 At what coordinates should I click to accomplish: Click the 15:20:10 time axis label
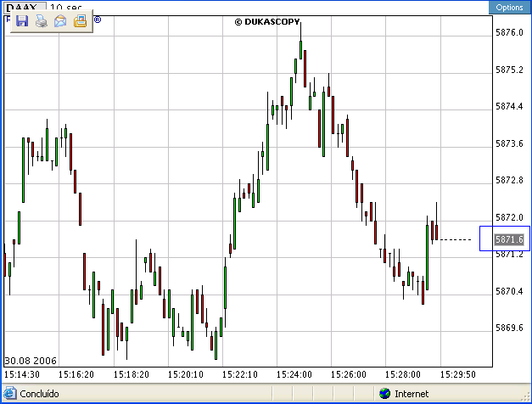tap(186, 374)
